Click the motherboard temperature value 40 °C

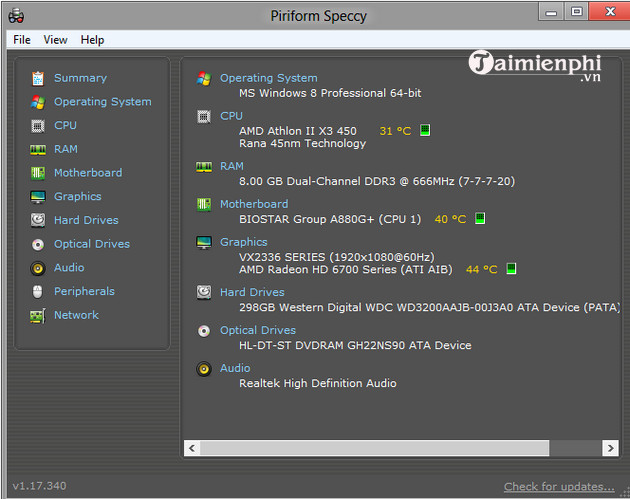click(450, 219)
